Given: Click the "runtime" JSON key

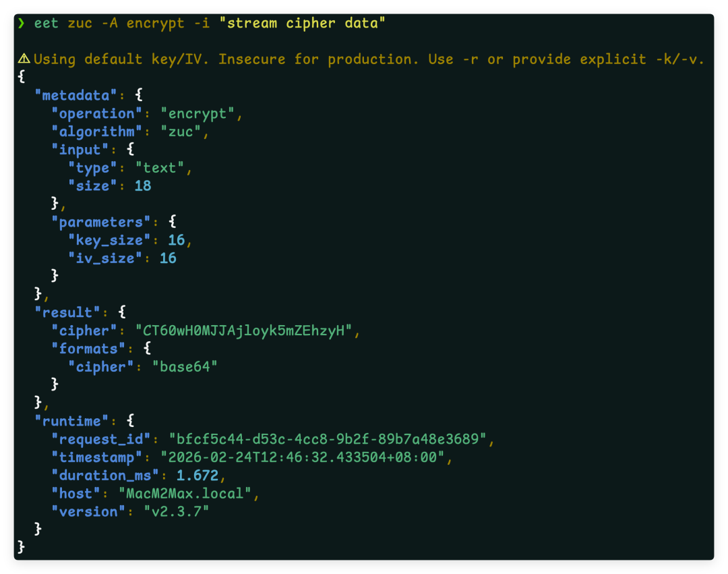Looking at the screenshot, I should pos(71,421).
